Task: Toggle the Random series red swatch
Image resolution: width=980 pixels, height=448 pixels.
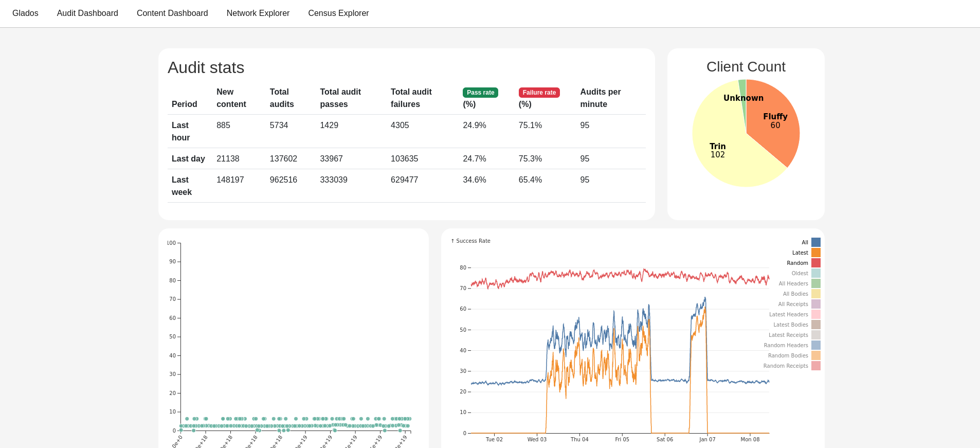Action: [x=816, y=263]
